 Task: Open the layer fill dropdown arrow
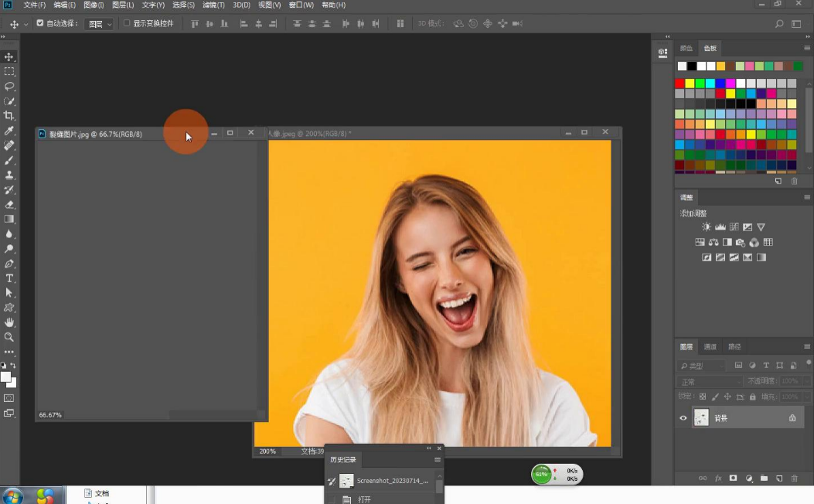pos(806,397)
